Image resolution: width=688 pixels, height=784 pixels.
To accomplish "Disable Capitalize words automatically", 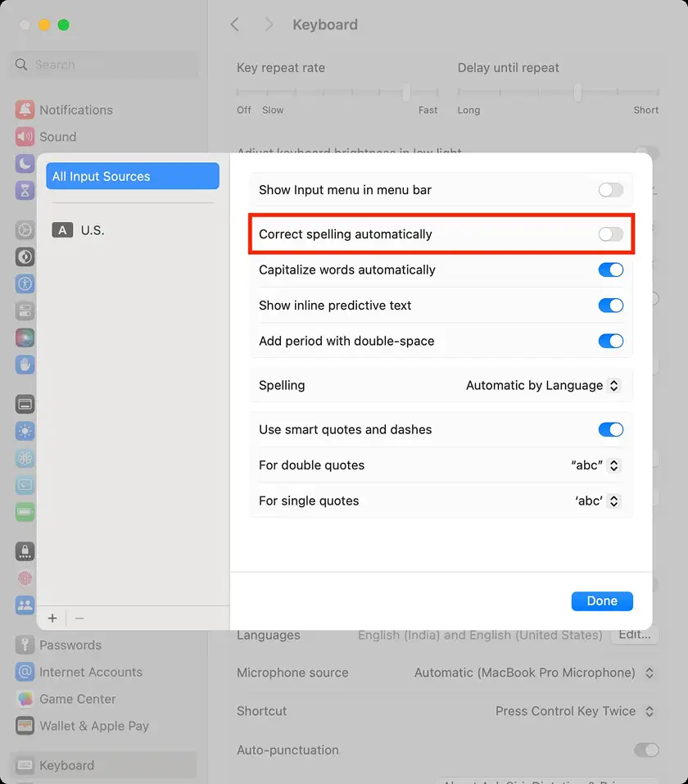I will (x=610, y=270).
